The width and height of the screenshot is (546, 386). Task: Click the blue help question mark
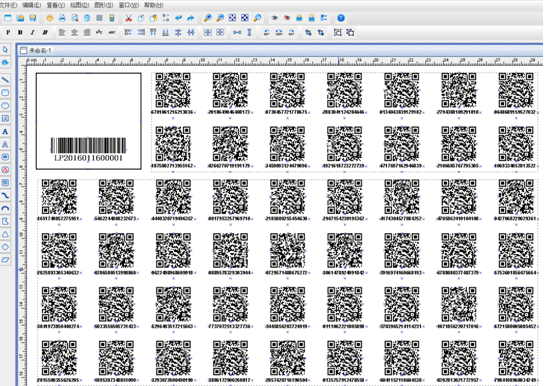coord(341,18)
